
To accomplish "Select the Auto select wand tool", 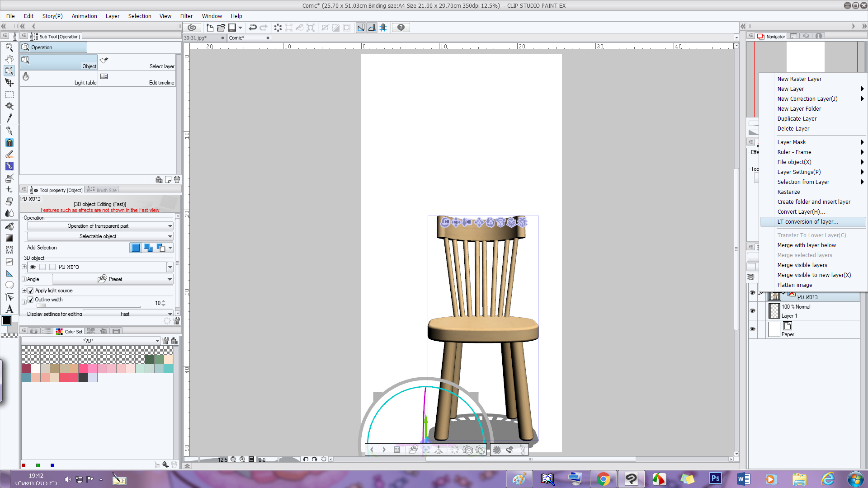I will 9,106.
